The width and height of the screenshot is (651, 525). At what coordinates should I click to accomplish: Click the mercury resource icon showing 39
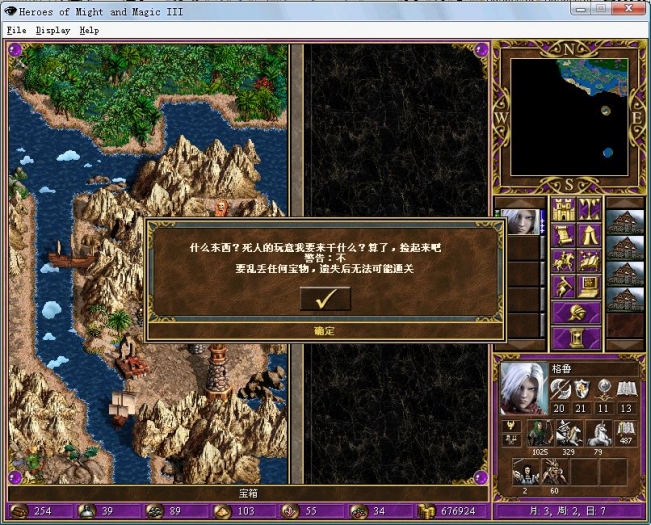pyautogui.click(x=87, y=511)
